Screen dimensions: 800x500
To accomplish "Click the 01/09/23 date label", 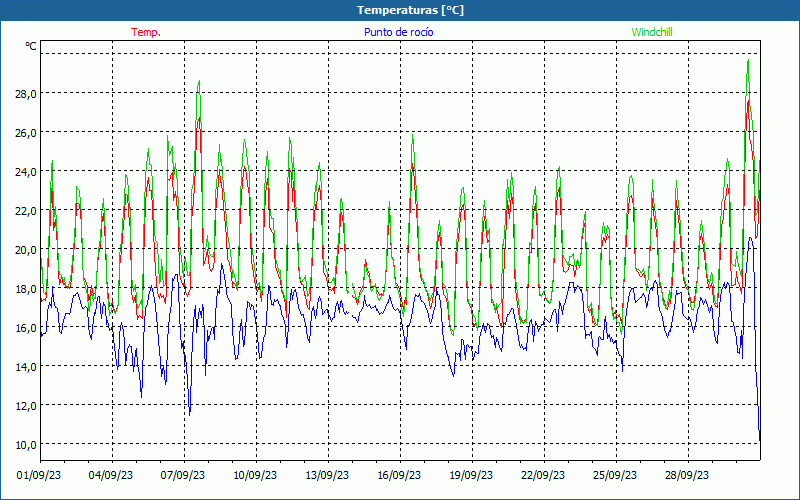I will (x=39, y=475).
